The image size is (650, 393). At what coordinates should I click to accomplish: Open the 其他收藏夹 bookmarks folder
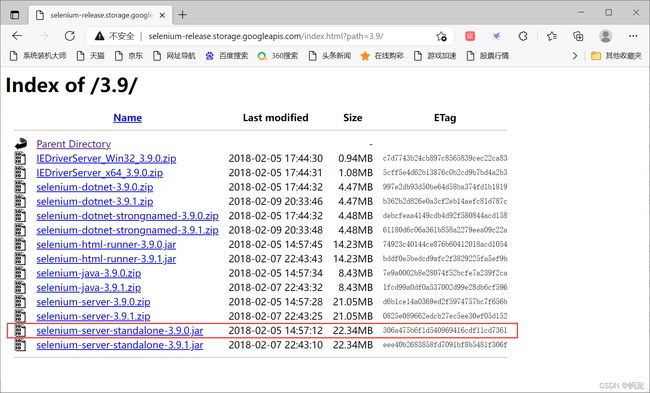(x=616, y=56)
